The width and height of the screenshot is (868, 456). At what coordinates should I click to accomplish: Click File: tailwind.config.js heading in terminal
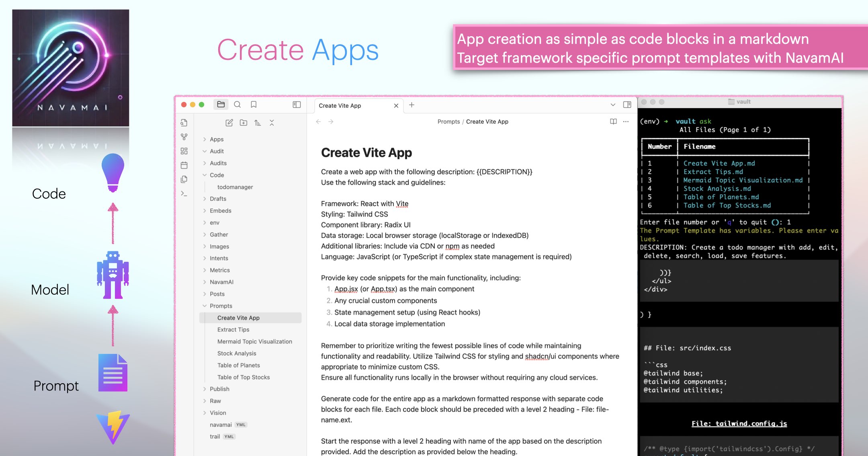coord(739,423)
